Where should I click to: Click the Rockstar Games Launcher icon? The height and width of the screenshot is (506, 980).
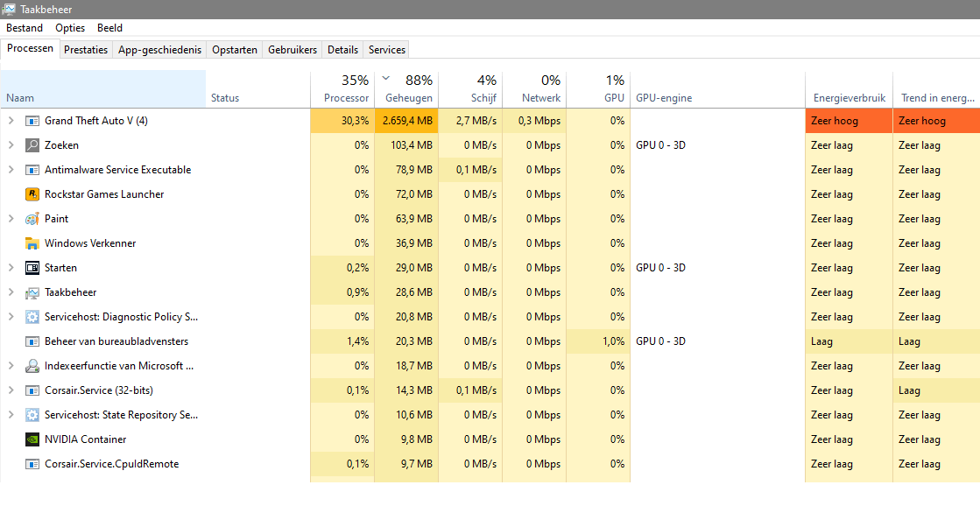[32, 194]
